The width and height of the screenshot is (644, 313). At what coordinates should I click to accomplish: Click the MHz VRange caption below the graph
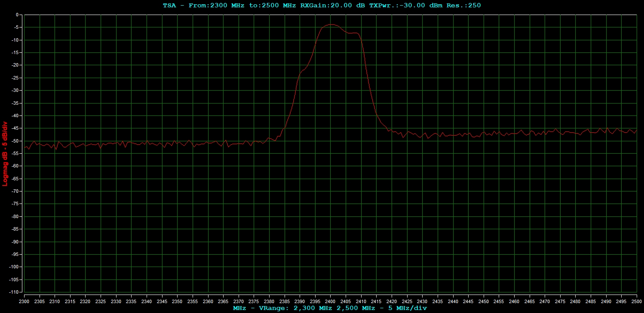(x=330, y=308)
